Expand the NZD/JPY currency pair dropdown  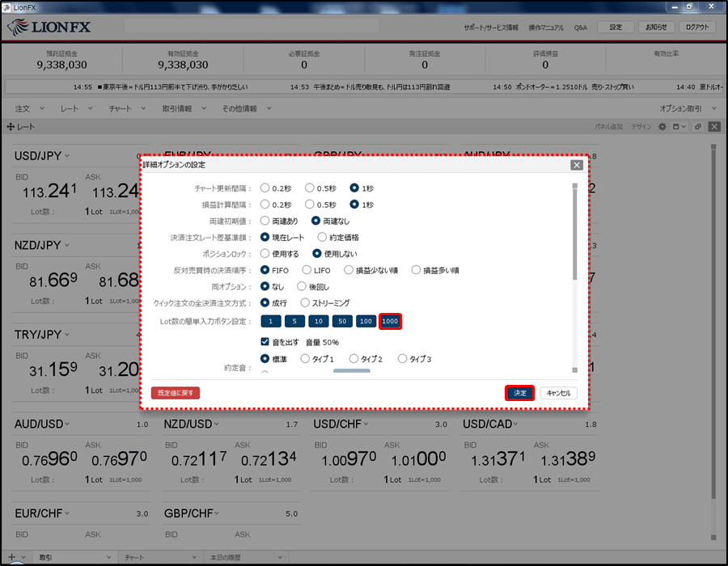[x=67, y=245]
